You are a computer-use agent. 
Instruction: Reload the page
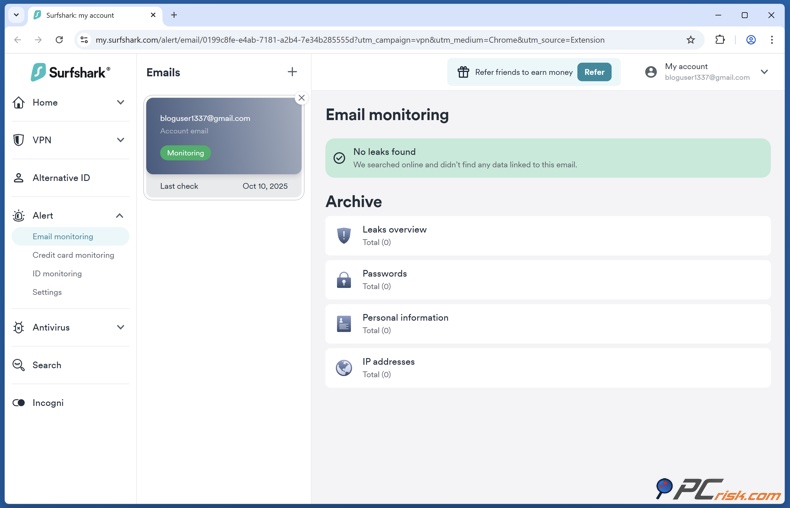(x=59, y=40)
